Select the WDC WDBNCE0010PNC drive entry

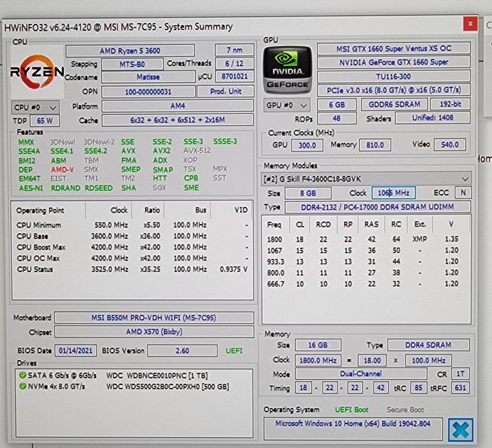[157, 375]
